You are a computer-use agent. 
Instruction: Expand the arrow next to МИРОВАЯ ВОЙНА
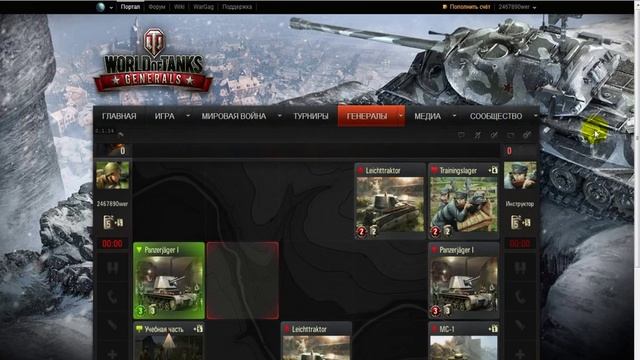tap(280, 116)
